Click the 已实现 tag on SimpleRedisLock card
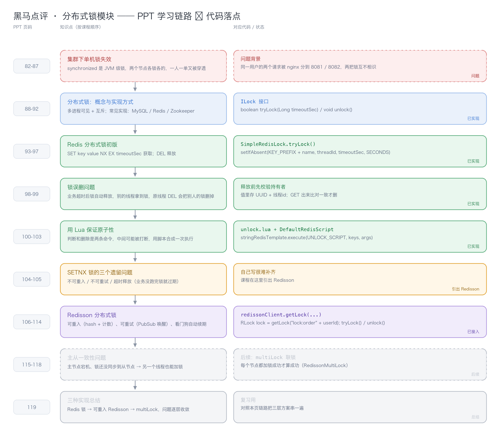This screenshot has width=500, height=448. 473,161
